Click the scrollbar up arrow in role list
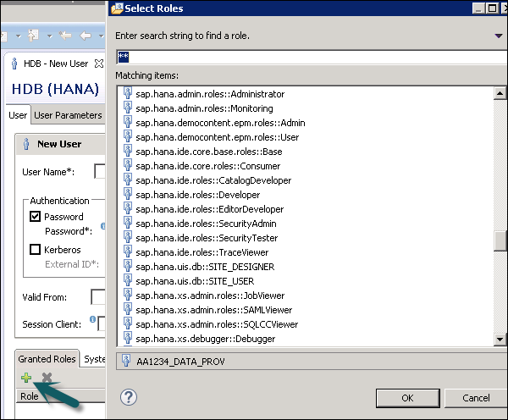The height and width of the screenshot is (420, 508). tap(500, 92)
